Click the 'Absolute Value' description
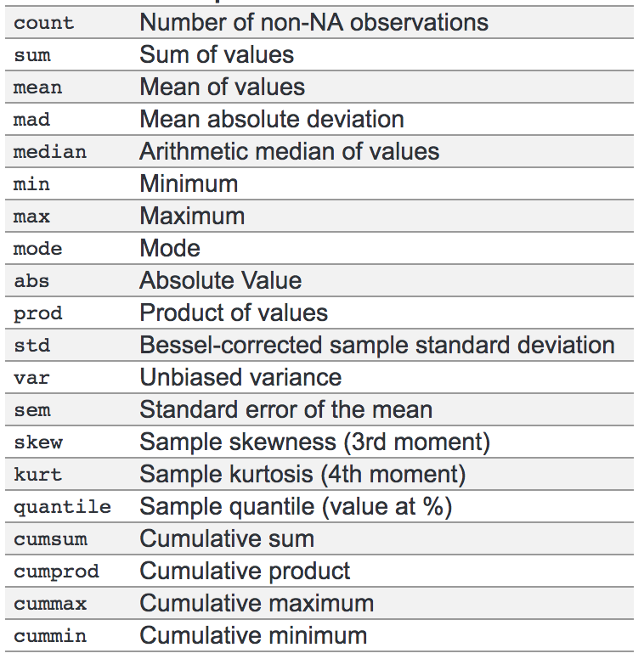Viewport: 644px width, 659px height. (220, 281)
